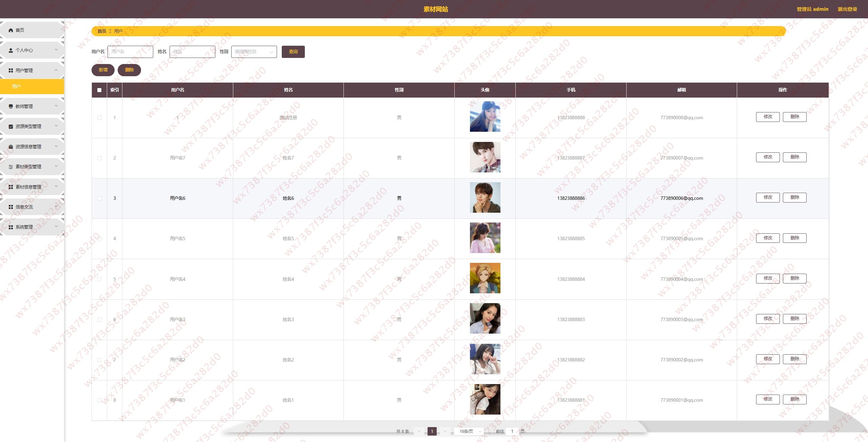This screenshot has width=868, height=442.
Task: Click the person icon beside 个人中心
Action: coord(11,50)
